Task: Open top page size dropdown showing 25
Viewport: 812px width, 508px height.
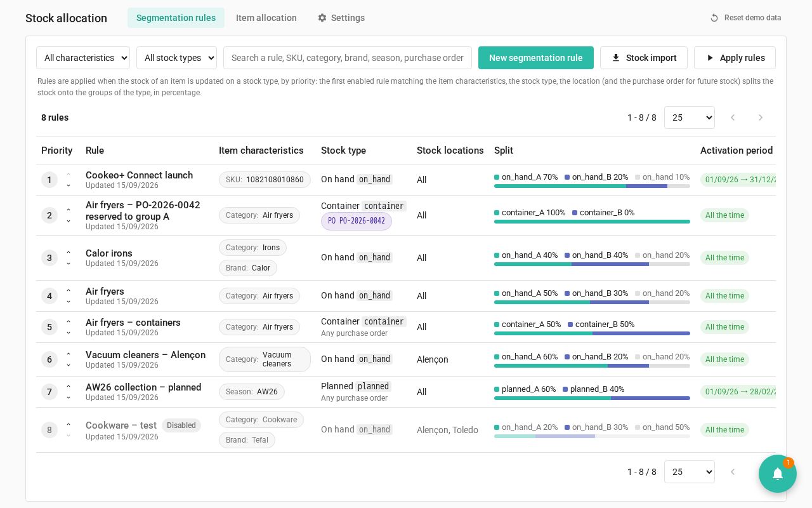Action: 690,117
